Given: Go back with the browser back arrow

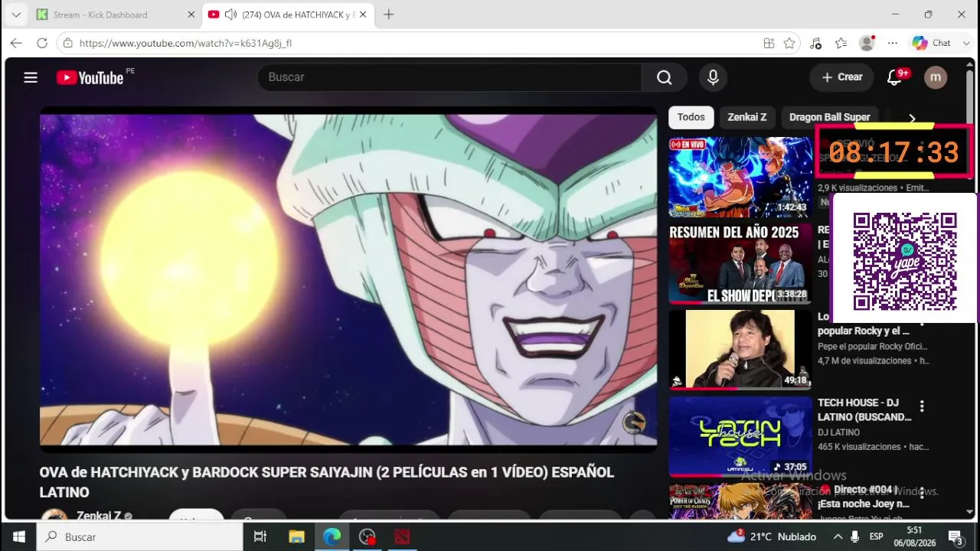Looking at the screenshot, I should coord(16,43).
